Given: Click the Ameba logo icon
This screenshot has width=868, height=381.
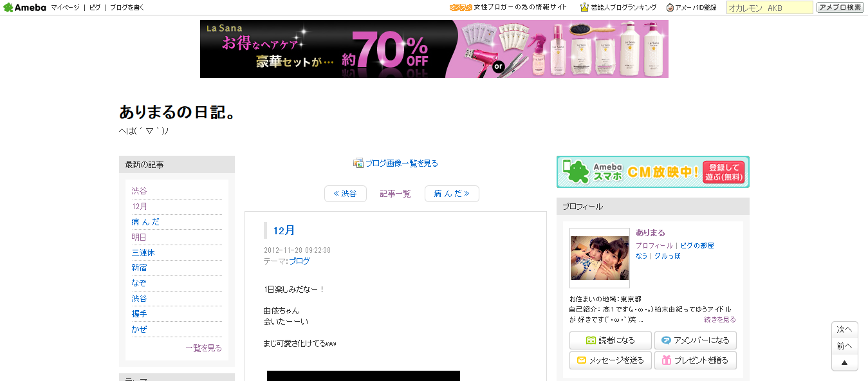Looking at the screenshot, I should pyautogui.click(x=8, y=8).
